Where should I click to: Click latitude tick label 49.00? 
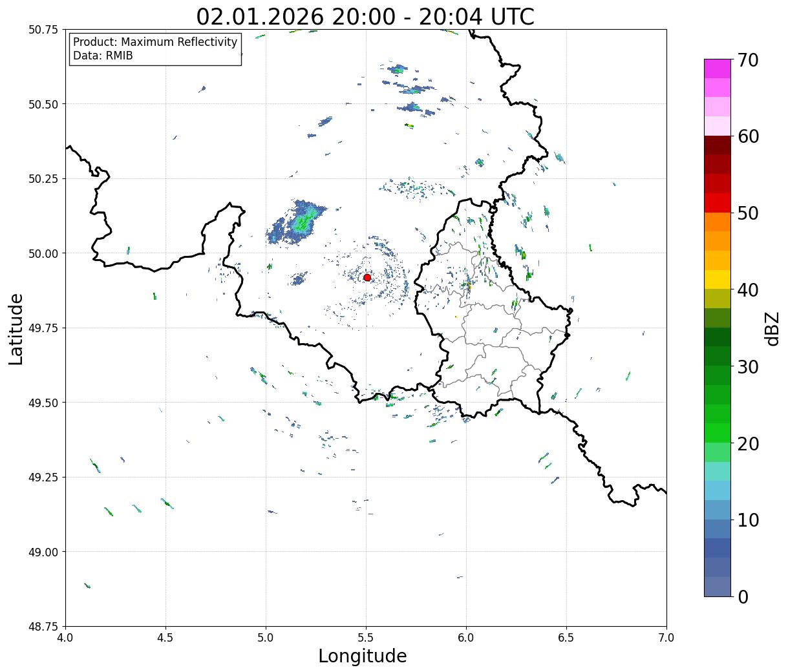click(x=43, y=552)
